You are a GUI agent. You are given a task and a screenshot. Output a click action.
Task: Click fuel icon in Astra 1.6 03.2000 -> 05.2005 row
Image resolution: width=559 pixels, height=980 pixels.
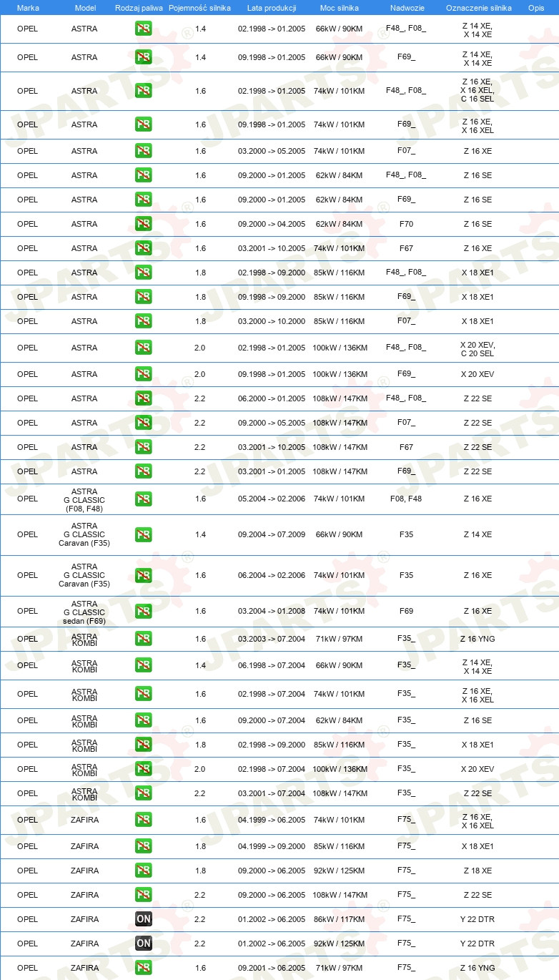(143, 151)
